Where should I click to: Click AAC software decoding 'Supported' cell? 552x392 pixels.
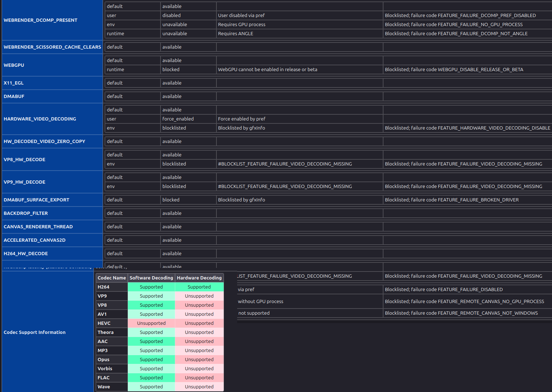(x=151, y=341)
